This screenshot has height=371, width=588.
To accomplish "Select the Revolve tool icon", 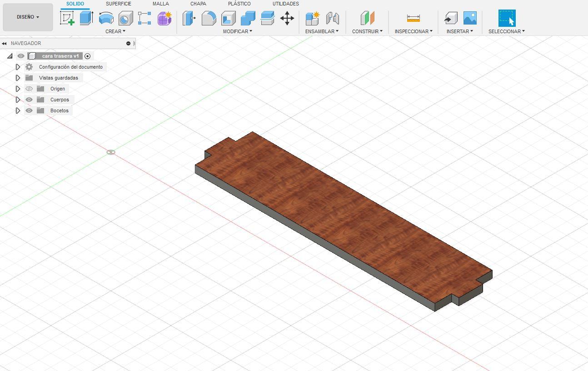I will pos(106,18).
